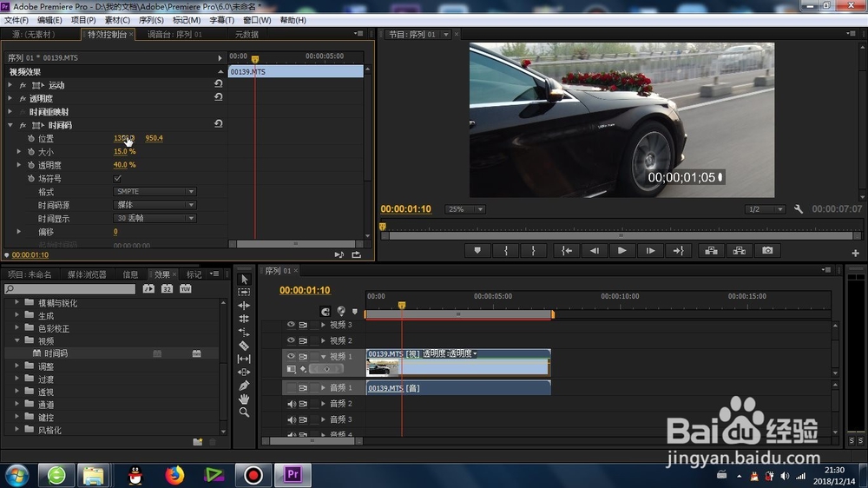Click Effects search field

(69, 288)
